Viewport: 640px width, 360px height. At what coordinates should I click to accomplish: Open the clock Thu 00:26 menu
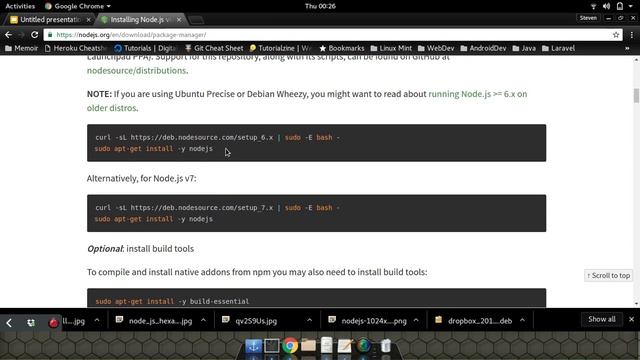320,6
